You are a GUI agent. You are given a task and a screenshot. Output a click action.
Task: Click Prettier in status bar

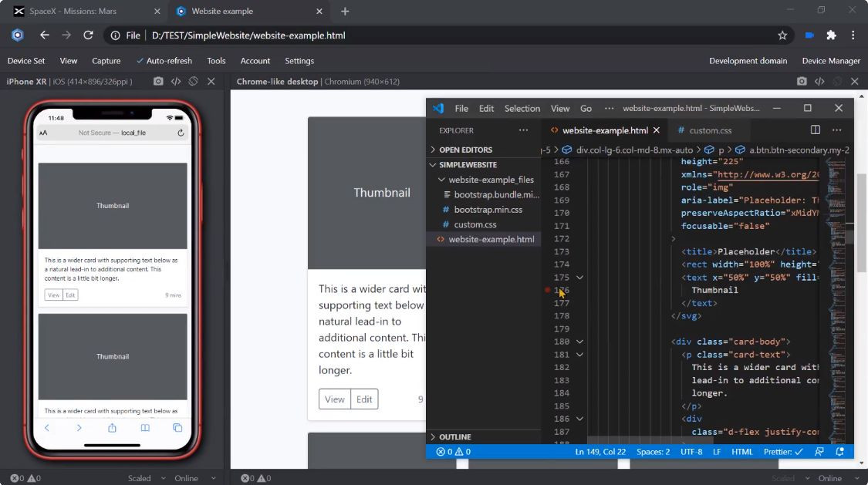pyautogui.click(x=783, y=452)
